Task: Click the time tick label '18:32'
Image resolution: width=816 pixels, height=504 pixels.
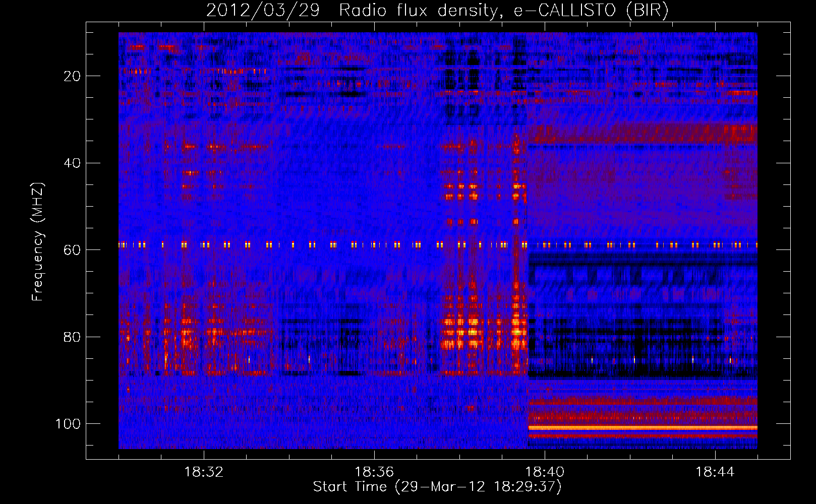Action: pos(204,472)
